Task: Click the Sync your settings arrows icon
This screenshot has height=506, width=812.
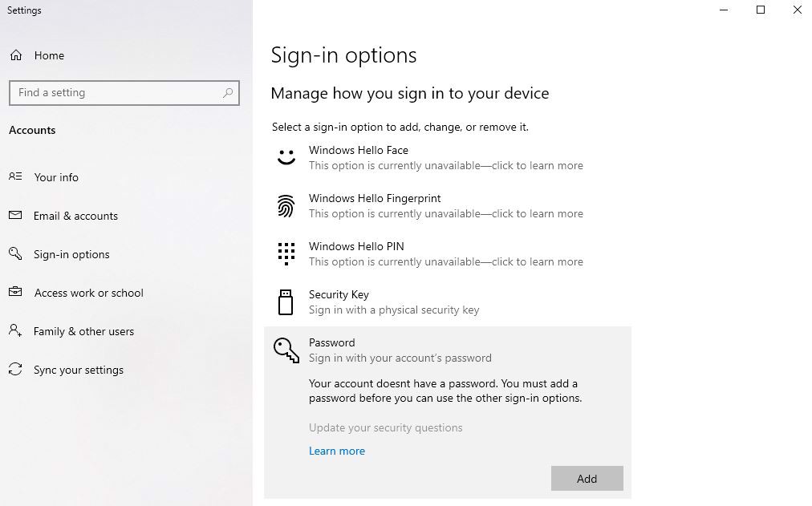Action: click(15, 369)
